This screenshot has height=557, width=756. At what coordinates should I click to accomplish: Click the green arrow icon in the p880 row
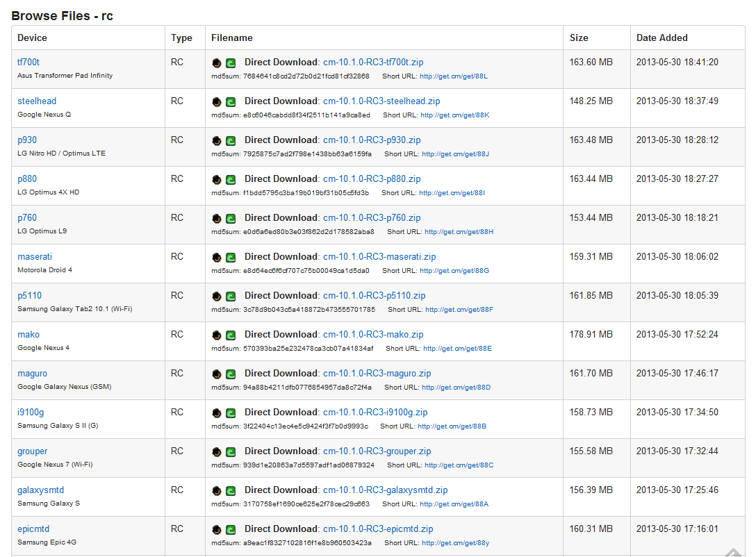point(231,180)
